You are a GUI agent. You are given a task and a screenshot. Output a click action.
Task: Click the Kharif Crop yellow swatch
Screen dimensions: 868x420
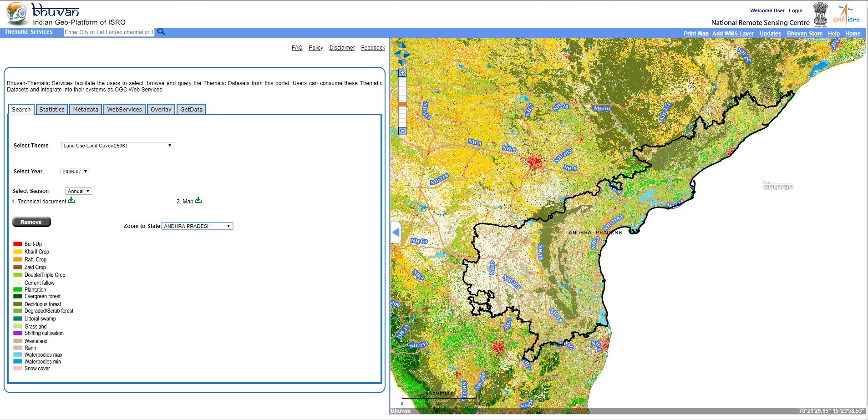(x=18, y=252)
